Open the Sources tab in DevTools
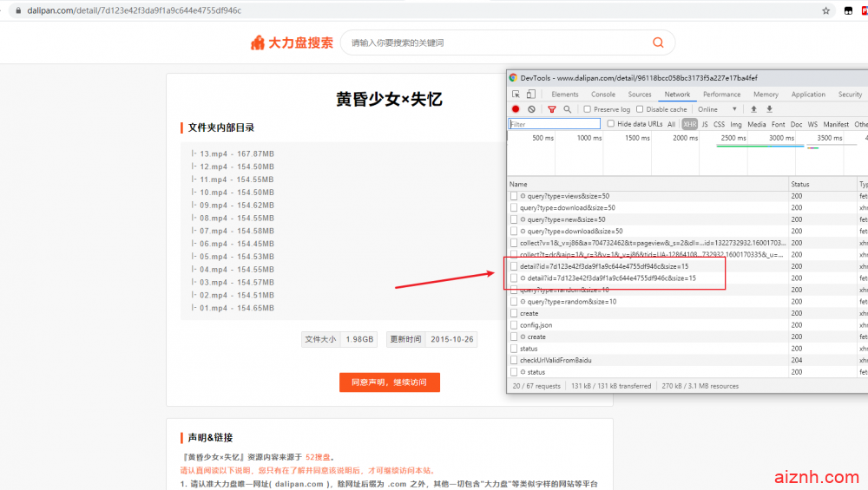This screenshot has height=490, width=868. tap(640, 95)
